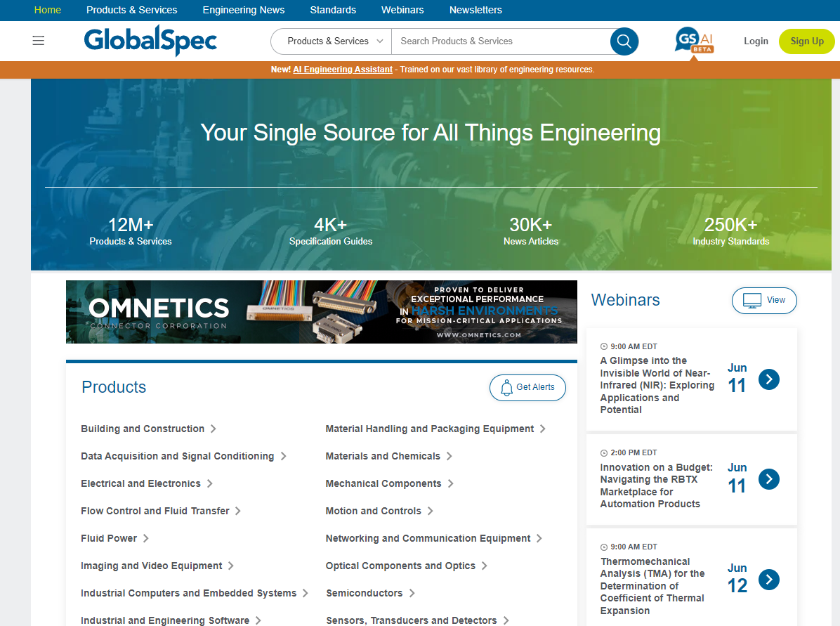Click the Search Products & Services field
Viewport: 840px width, 626px height.
[499, 41]
